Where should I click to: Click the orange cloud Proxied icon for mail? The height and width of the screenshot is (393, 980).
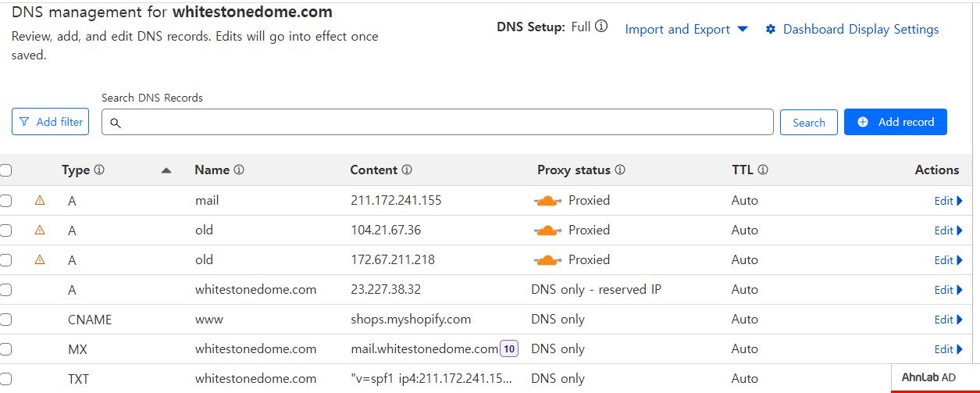point(547,201)
